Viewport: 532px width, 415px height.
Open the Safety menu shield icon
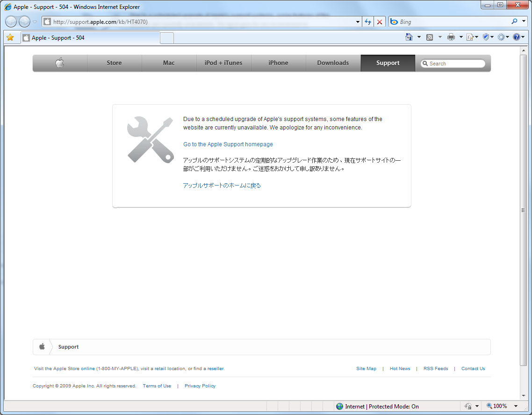488,37
